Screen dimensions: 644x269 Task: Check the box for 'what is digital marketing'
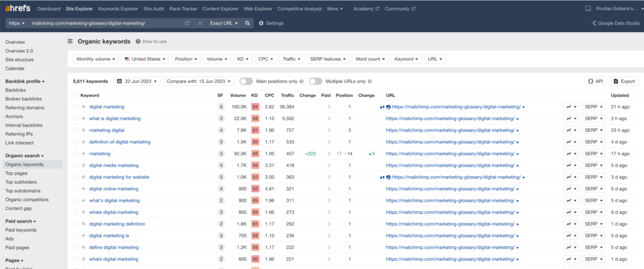(x=75, y=118)
